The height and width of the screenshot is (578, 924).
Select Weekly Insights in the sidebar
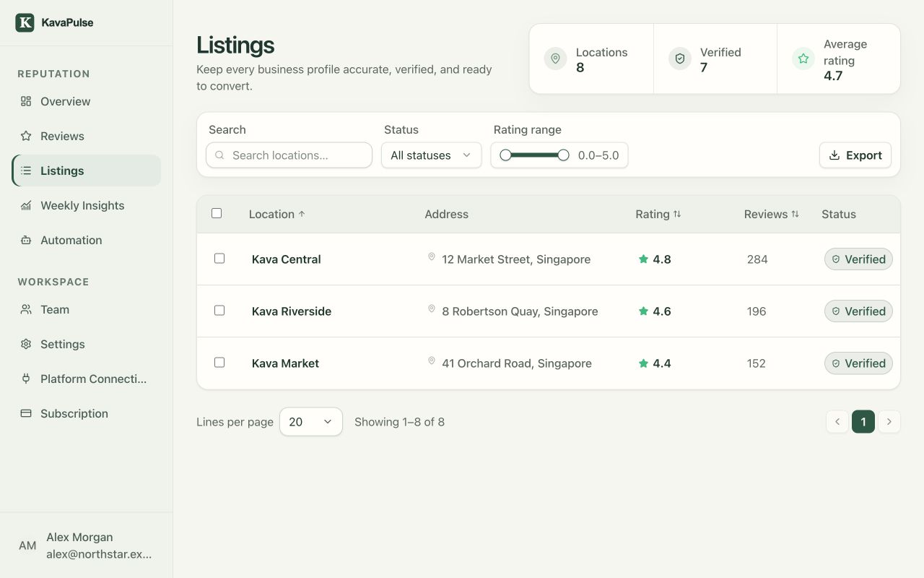(x=87, y=205)
